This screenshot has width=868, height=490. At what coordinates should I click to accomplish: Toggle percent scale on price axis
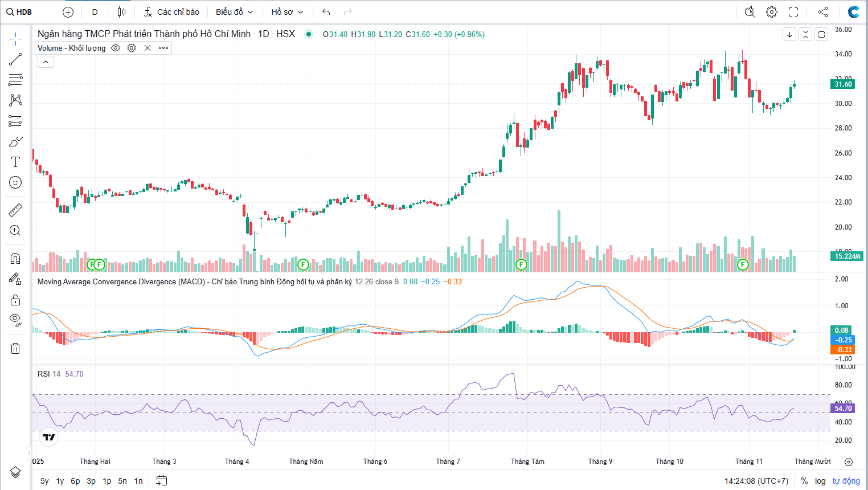click(x=804, y=481)
